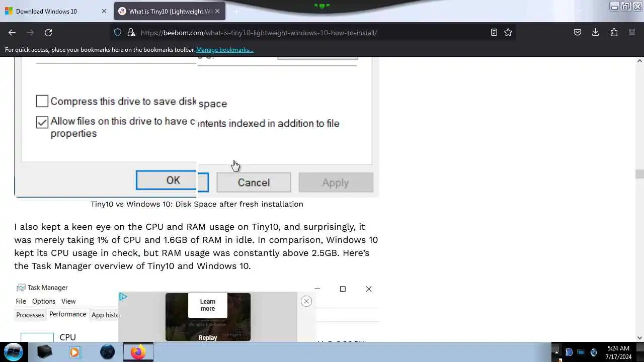Open the Firefox hamburger menu
Screen dimensions: 644x362
632,32
